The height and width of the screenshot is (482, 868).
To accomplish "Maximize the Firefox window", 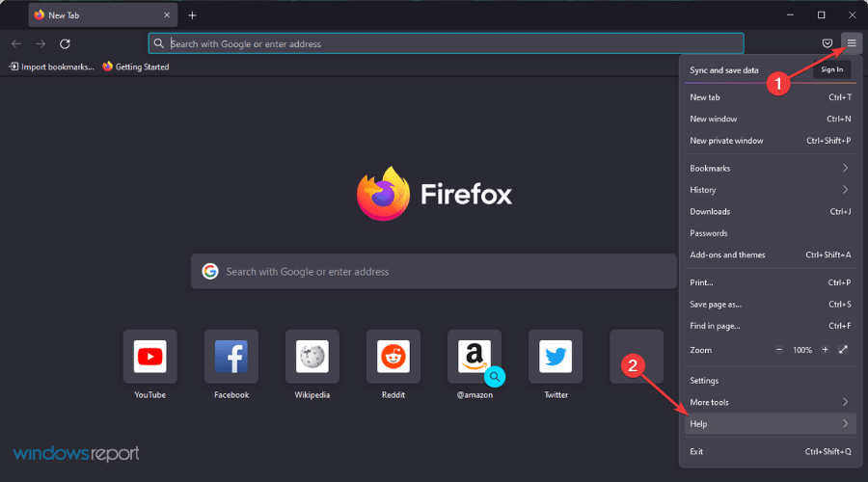I will point(821,14).
